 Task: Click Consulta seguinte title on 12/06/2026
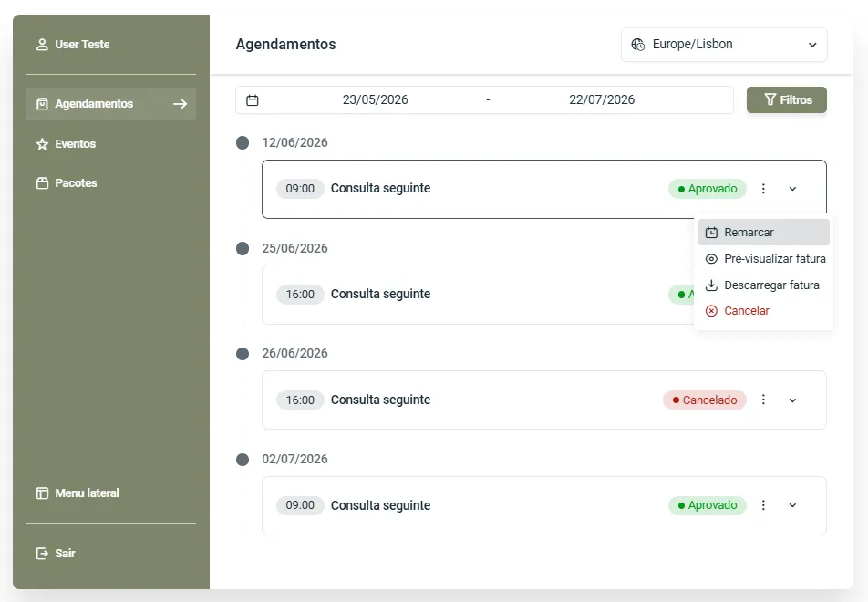tap(380, 188)
